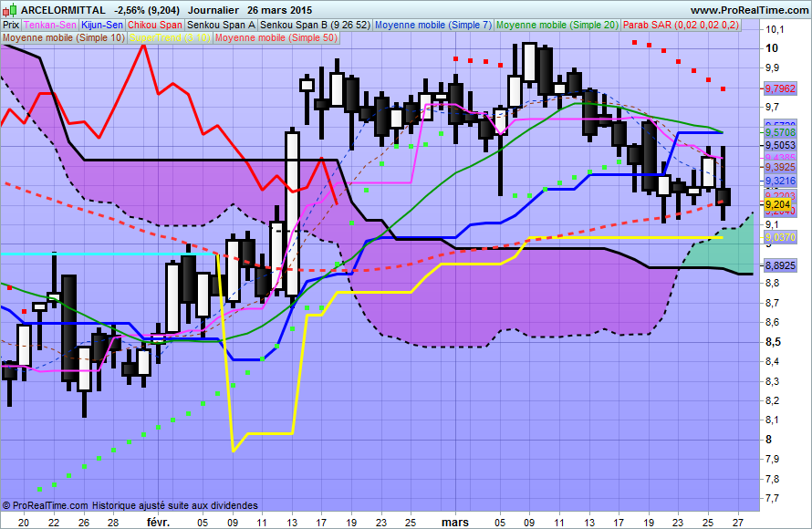Open Parab SAR (0,02 0,02 0,2) label

click(681, 25)
